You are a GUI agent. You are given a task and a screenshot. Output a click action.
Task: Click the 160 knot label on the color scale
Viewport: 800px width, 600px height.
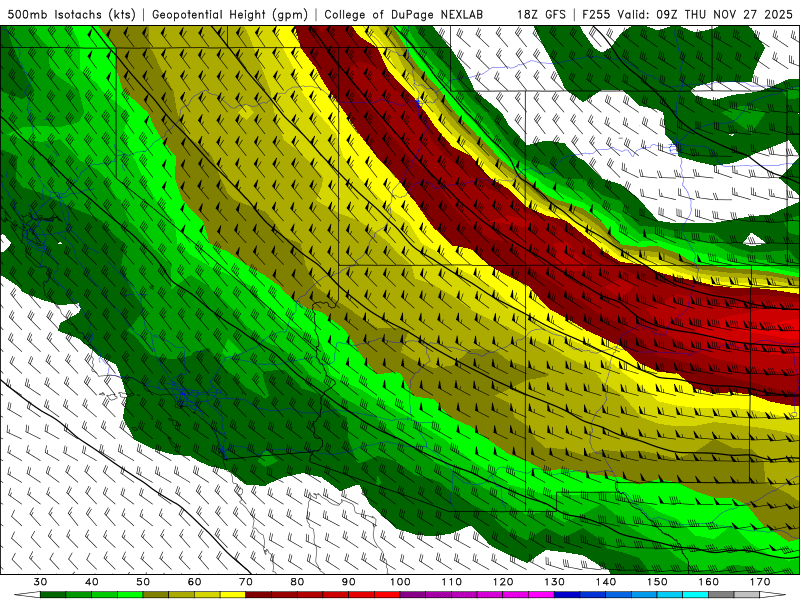coord(709,582)
